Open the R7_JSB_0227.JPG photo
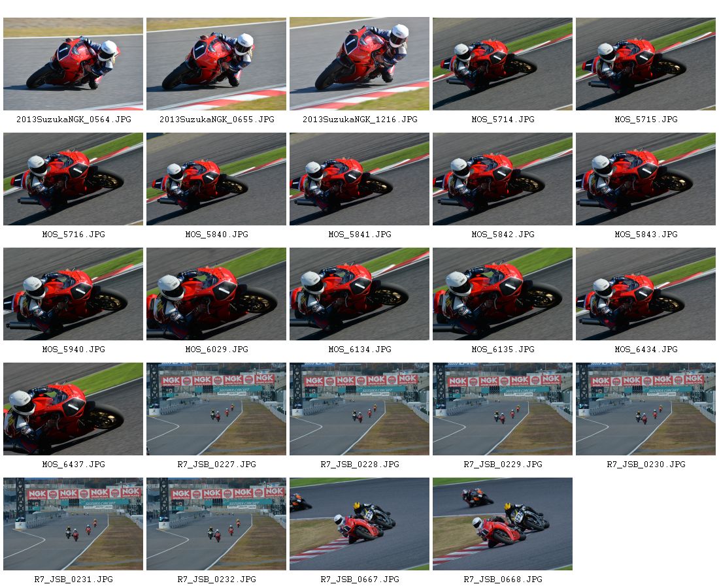This screenshot has height=588, width=719. [x=216, y=409]
